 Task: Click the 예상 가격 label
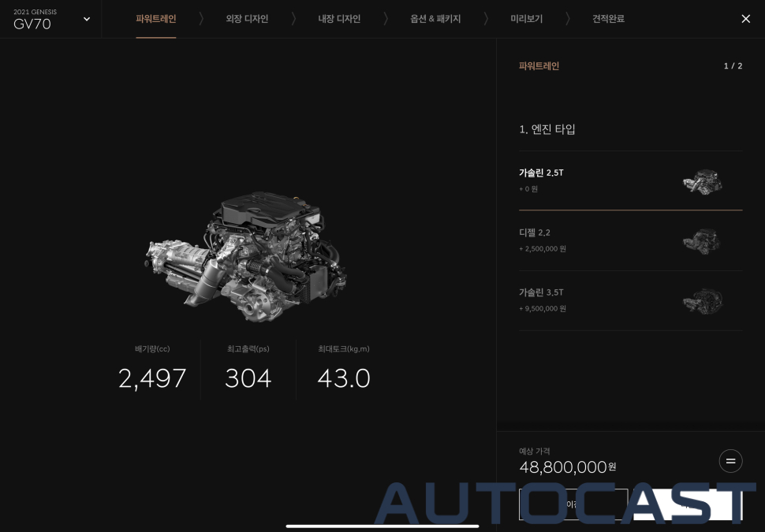(534, 451)
